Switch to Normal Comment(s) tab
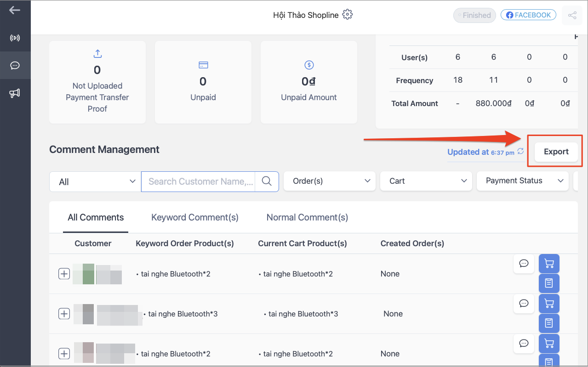 click(307, 217)
